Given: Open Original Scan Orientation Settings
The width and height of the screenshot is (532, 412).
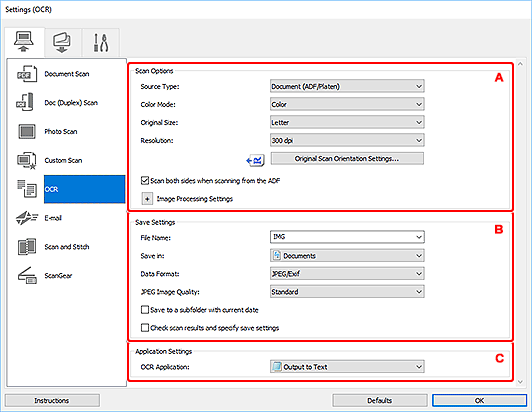Looking at the screenshot, I should tap(347, 158).
